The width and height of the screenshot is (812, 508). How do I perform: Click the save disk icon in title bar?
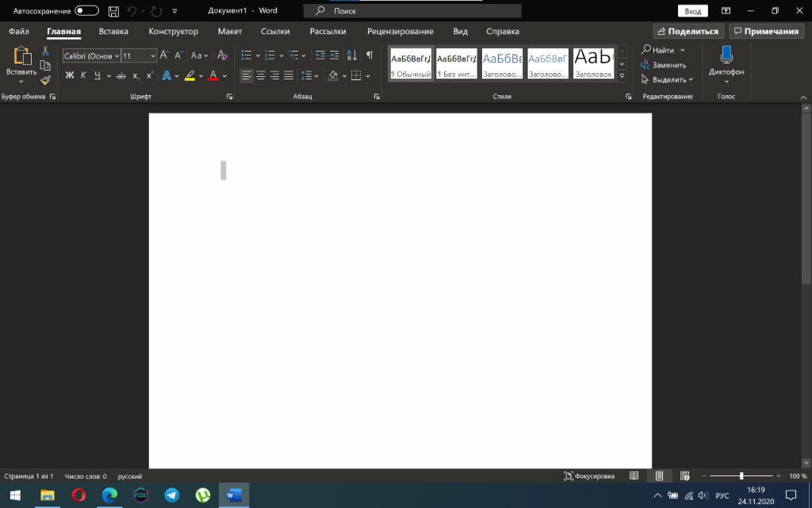pos(113,11)
